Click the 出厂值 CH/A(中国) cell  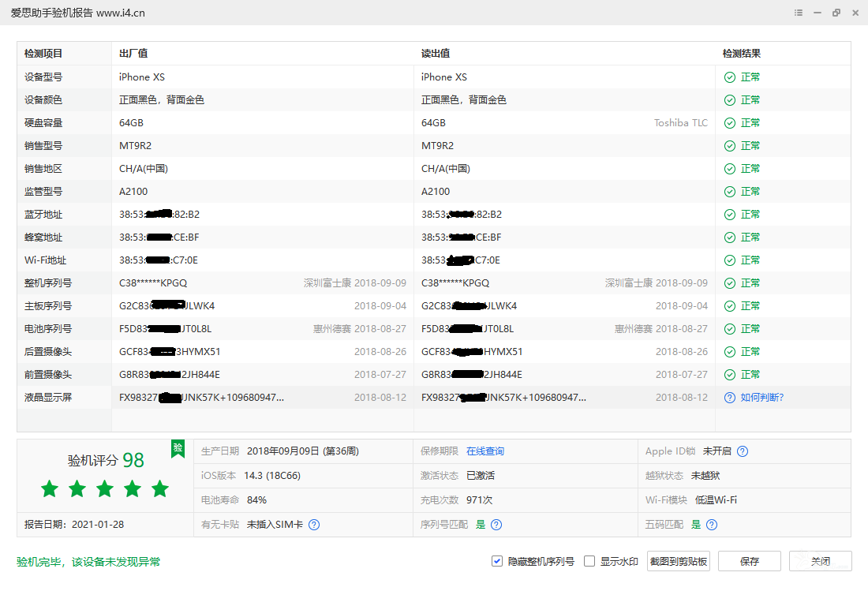click(x=144, y=169)
